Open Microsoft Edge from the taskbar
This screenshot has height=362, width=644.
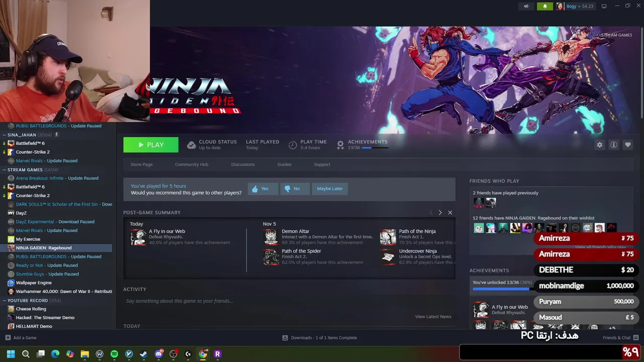55,354
